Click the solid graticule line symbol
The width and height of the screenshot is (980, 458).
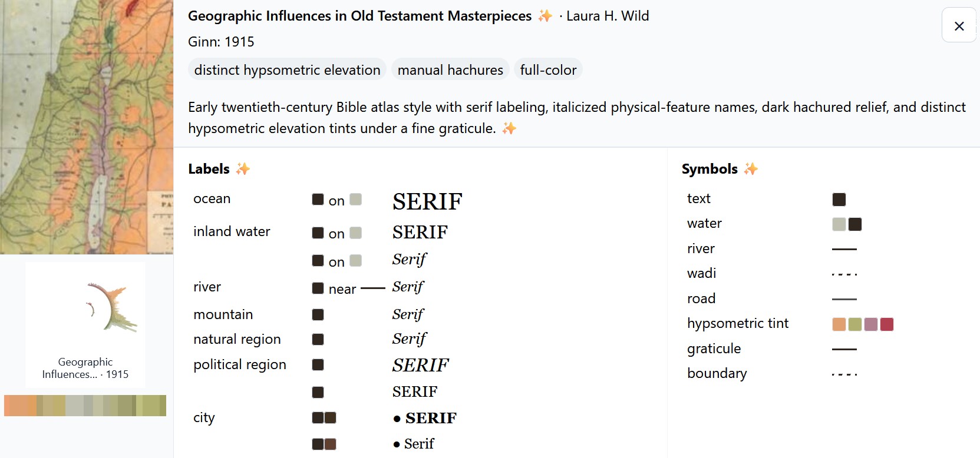pos(844,349)
